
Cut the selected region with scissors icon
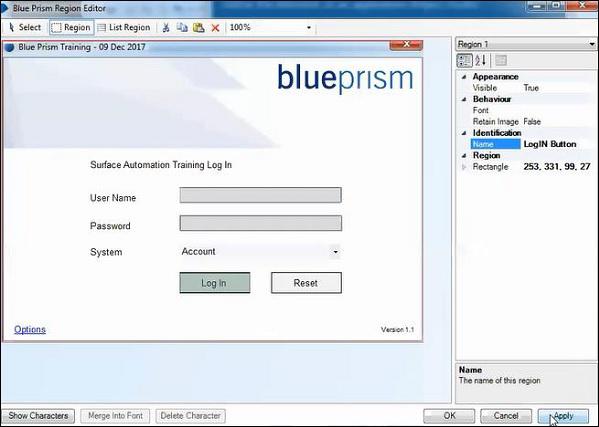(x=166, y=27)
